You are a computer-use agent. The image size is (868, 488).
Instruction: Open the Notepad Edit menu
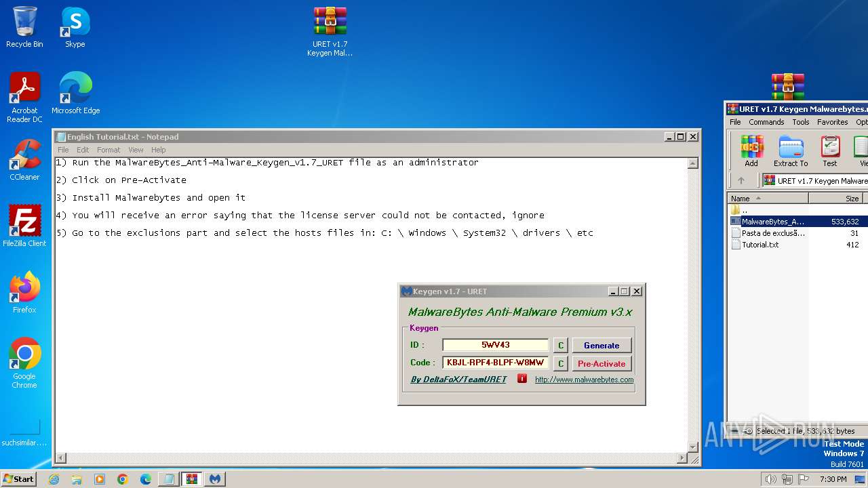83,150
